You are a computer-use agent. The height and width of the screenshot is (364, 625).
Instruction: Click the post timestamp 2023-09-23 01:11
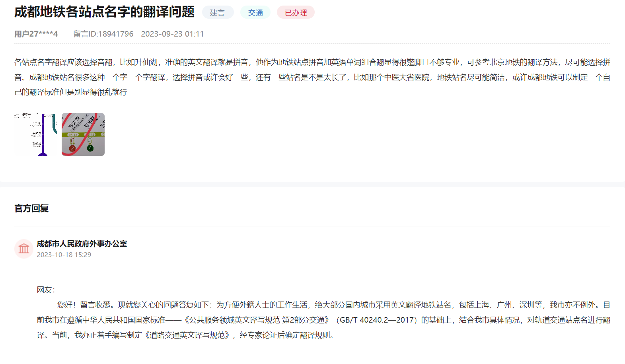tap(172, 34)
